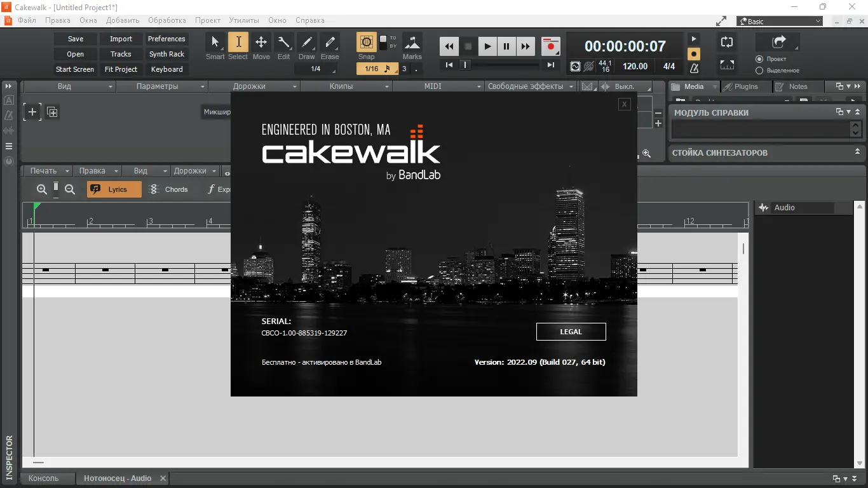Flip the Snap To/By switch
This screenshot has height=488, width=868.
click(383, 43)
